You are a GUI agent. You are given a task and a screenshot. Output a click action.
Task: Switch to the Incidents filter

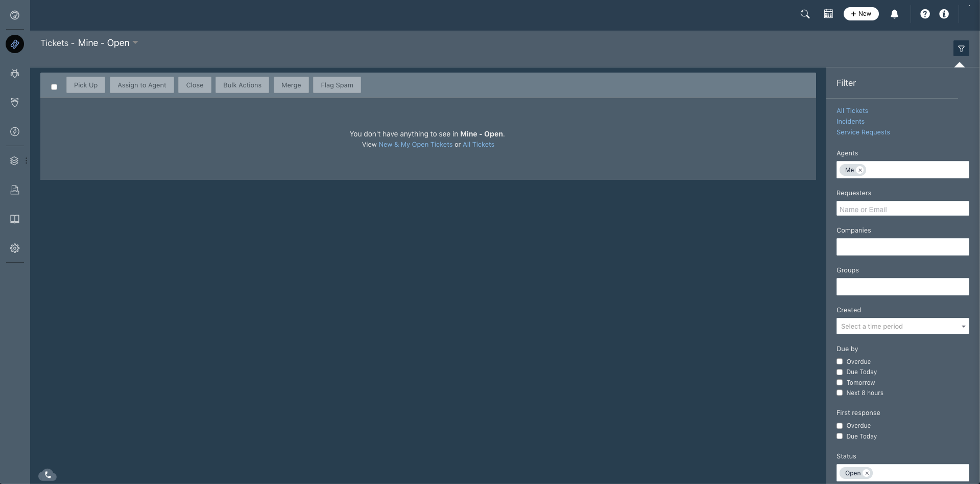coord(850,121)
